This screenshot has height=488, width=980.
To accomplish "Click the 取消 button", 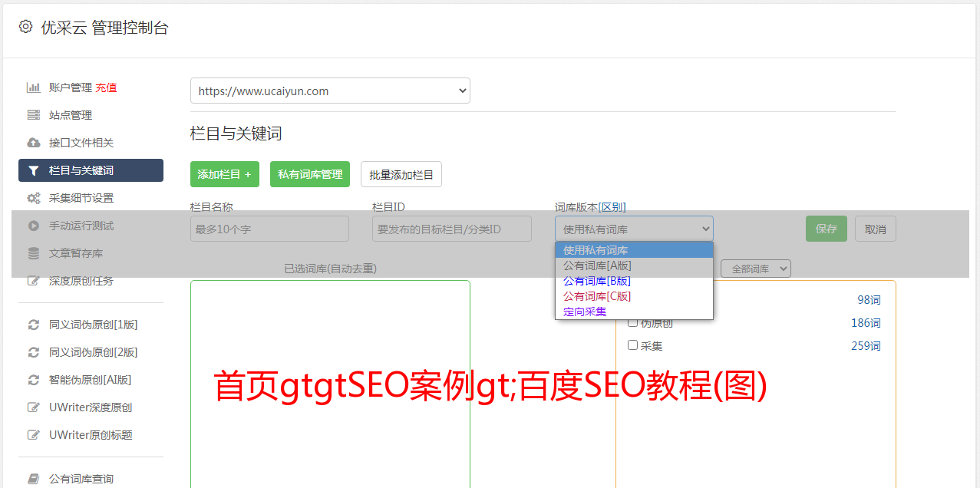I will pos(876,229).
